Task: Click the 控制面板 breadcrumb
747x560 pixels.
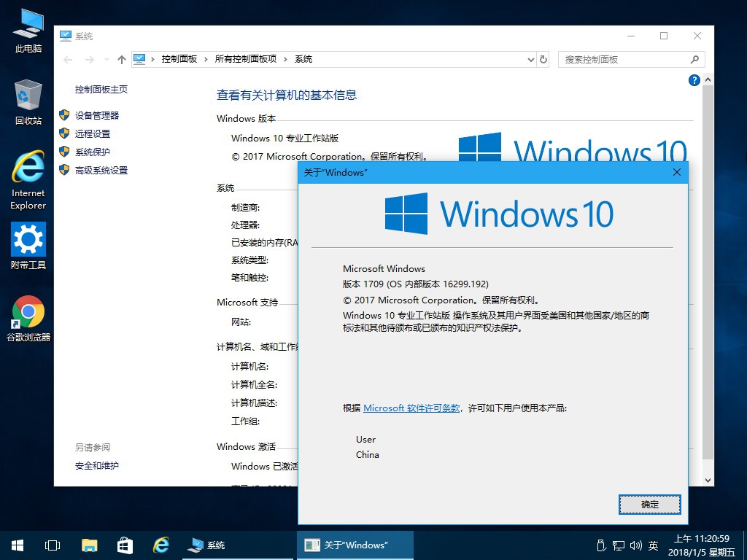Action: tap(179, 59)
